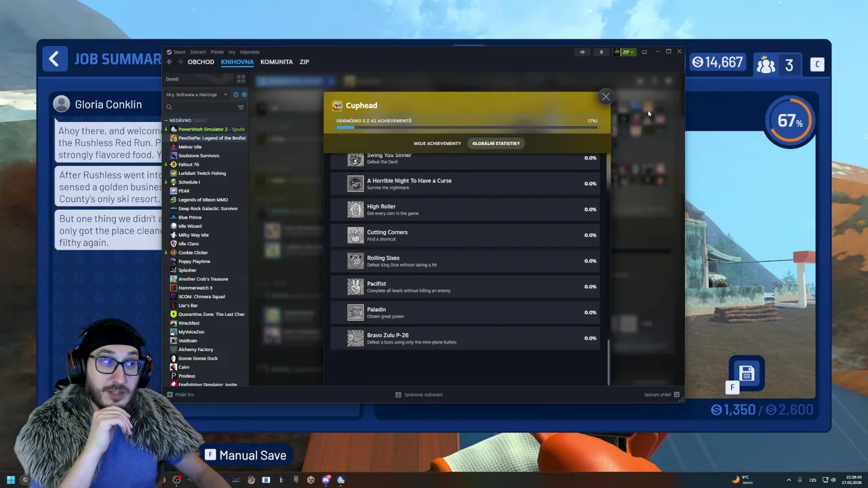Expand the Hry, Software a Nástroje filter dropdown
The height and width of the screenshot is (488, 868).
click(197, 95)
